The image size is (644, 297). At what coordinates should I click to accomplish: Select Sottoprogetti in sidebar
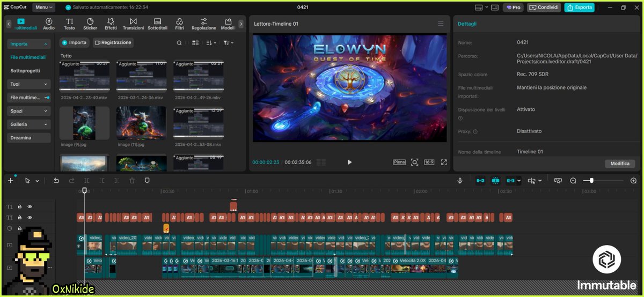25,71
